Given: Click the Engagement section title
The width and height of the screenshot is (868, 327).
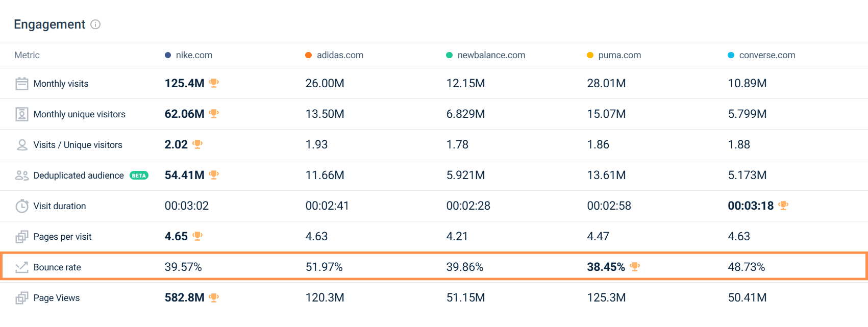Looking at the screenshot, I should coord(49,24).
